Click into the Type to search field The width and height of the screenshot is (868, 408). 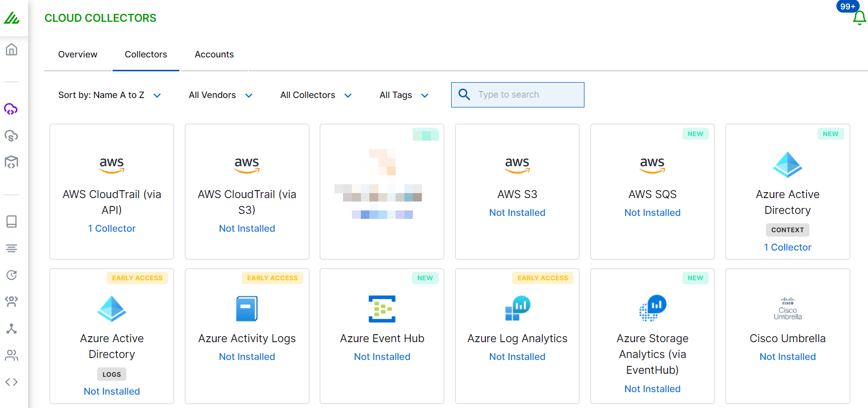(518, 95)
